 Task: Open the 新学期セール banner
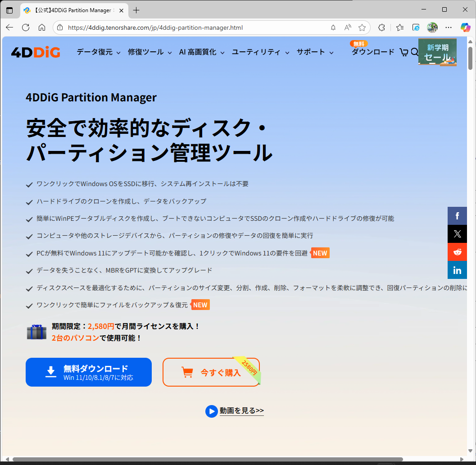[437, 52]
